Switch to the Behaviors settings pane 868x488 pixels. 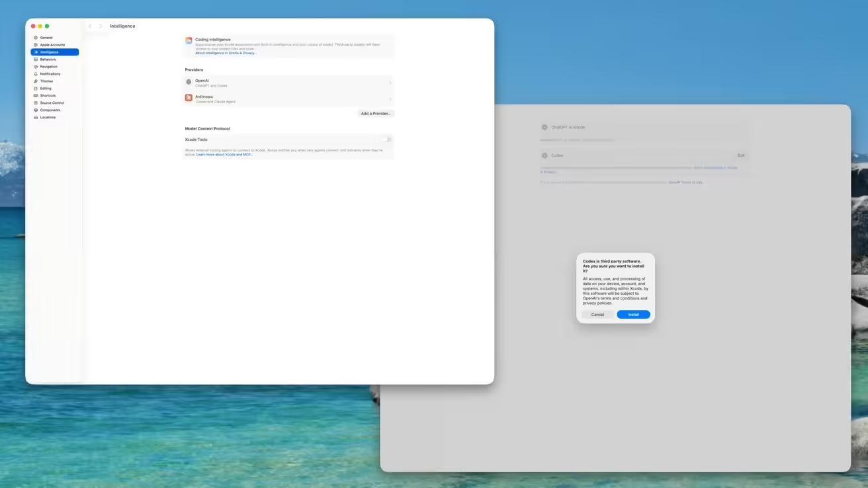36,59
